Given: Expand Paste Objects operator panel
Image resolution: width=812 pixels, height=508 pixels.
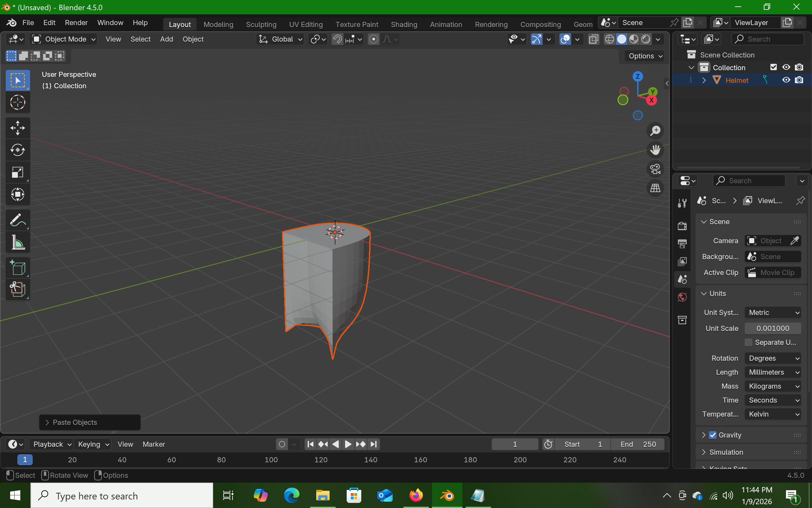Looking at the screenshot, I should pos(89,422).
